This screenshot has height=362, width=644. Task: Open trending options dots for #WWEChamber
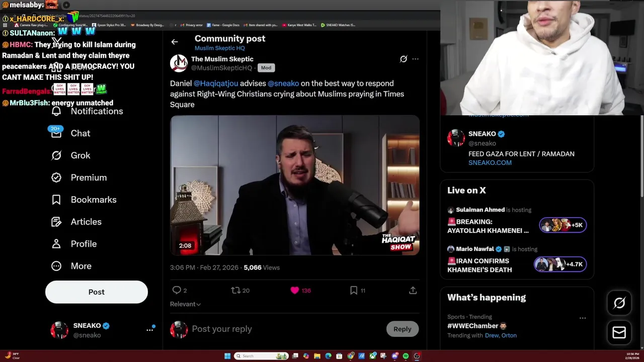pyautogui.click(x=583, y=318)
